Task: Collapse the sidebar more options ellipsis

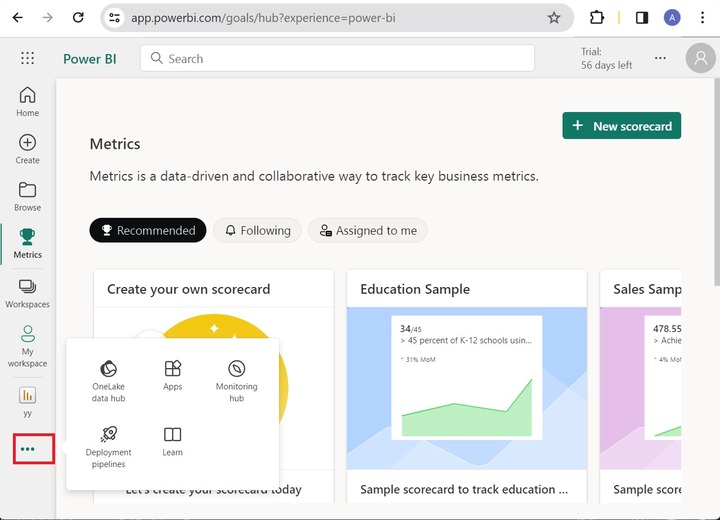Action: coord(28,449)
